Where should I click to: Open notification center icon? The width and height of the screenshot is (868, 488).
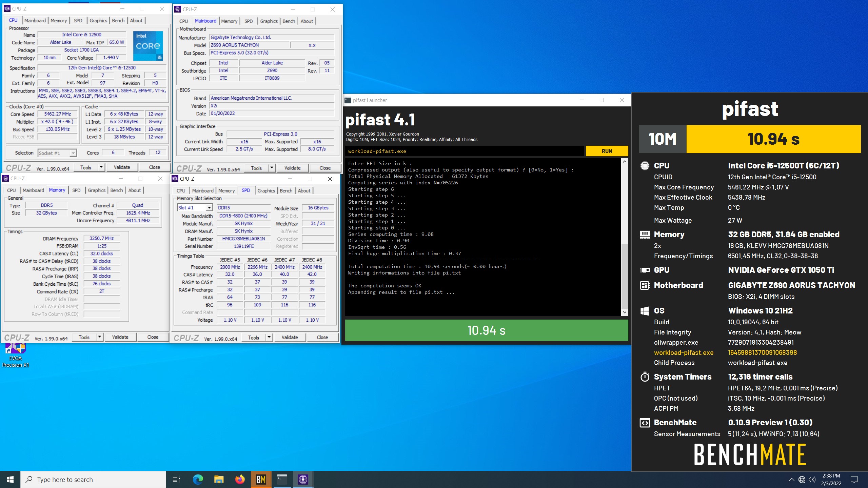(x=854, y=480)
